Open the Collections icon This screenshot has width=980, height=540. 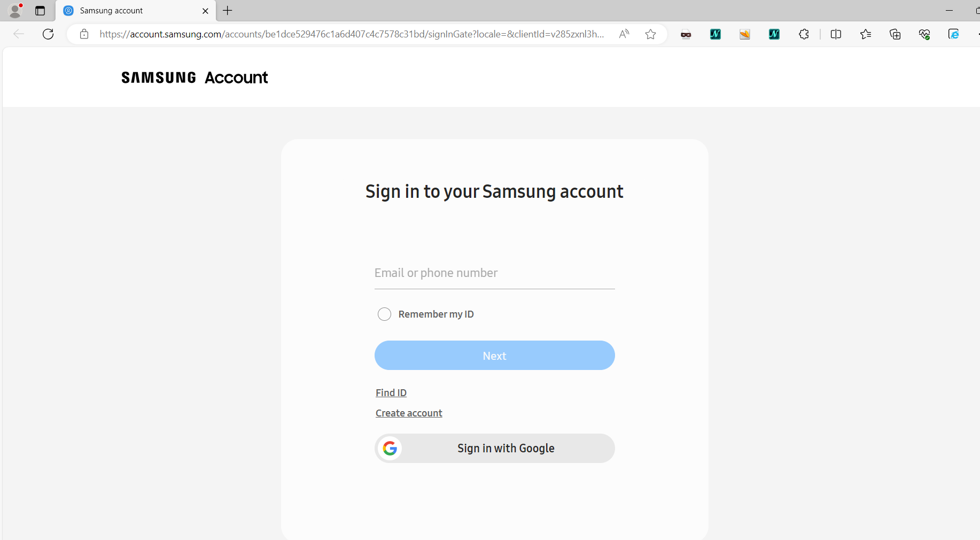coord(895,34)
